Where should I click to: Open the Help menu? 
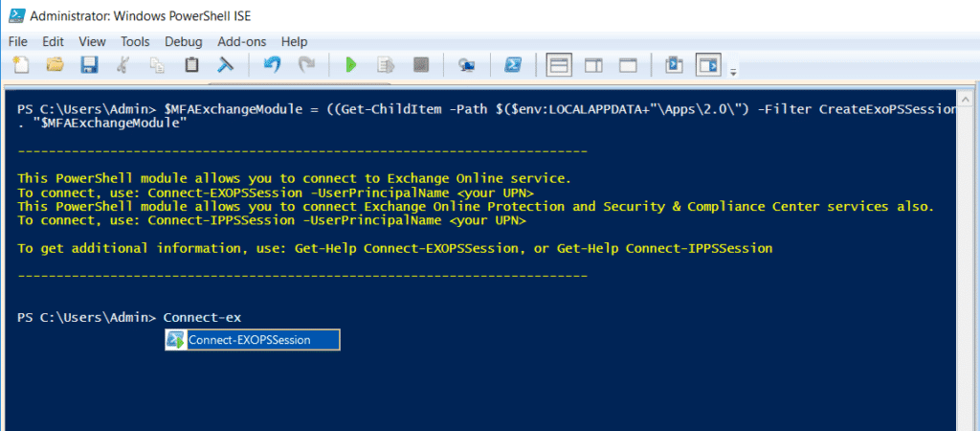point(295,42)
